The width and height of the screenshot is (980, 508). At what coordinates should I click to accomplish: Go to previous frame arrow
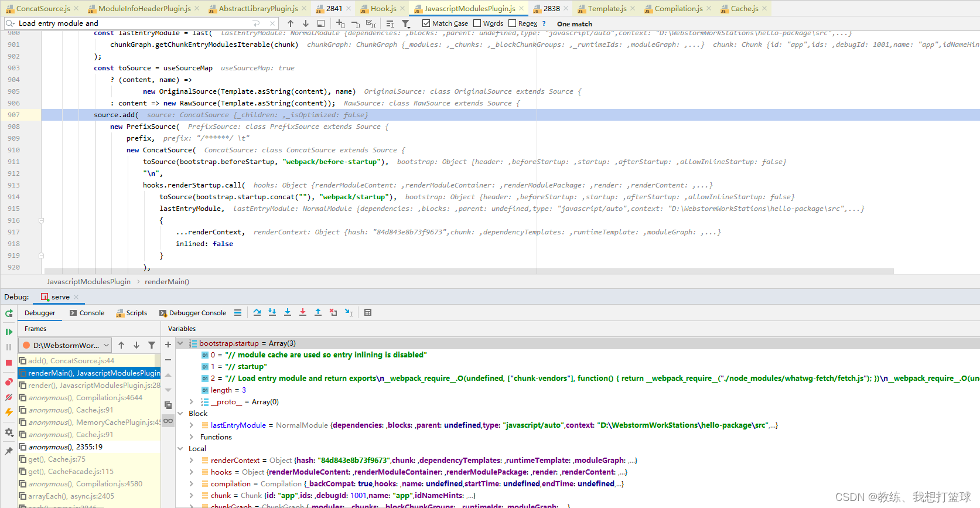click(121, 345)
